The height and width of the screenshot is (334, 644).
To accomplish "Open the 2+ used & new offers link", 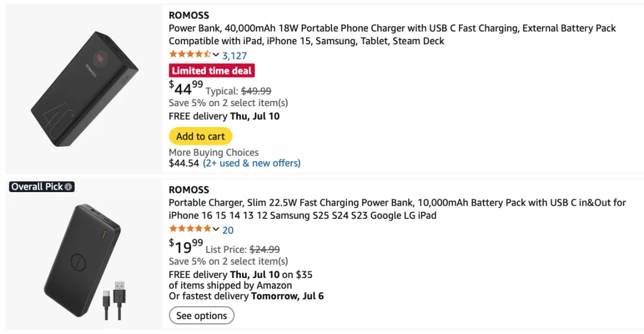I will click(x=251, y=163).
